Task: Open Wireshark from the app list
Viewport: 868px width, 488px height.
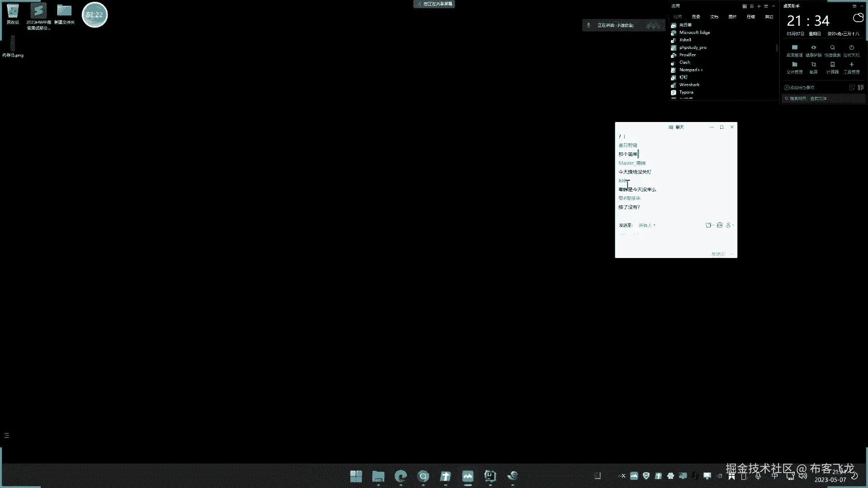Action: 689,85
